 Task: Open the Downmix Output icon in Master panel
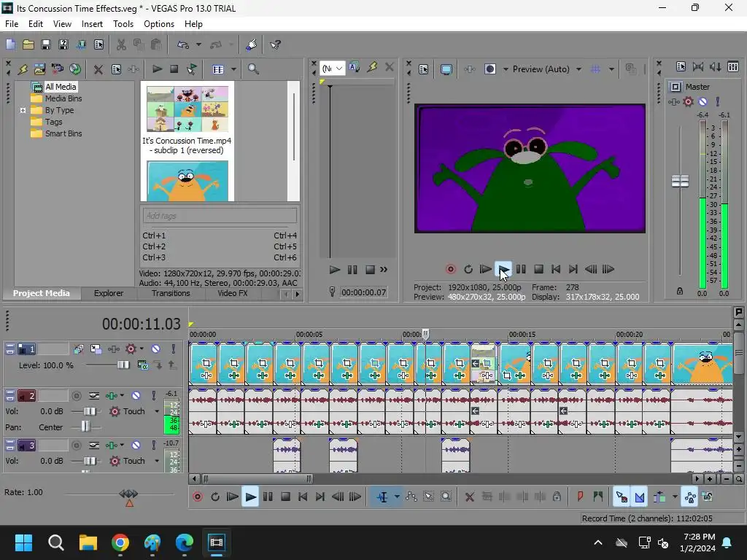pyautogui.click(x=715, y=66)
